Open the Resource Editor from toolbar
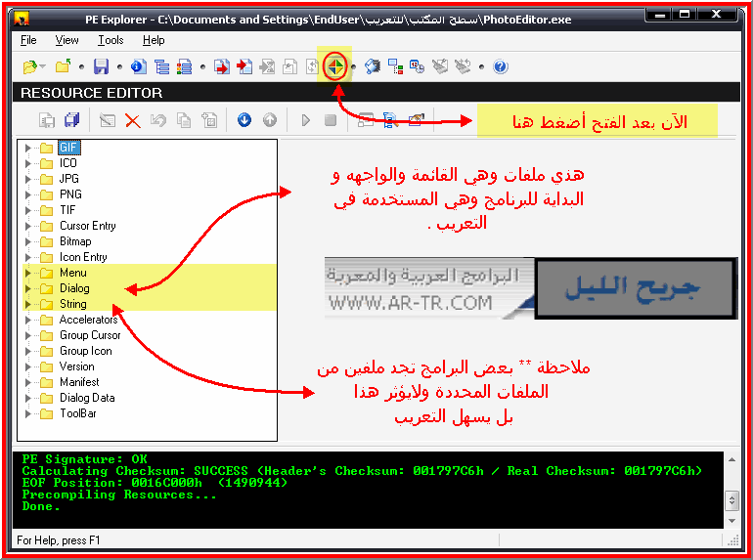The width and height of the screenshot is (753, 560). [334, 66]
